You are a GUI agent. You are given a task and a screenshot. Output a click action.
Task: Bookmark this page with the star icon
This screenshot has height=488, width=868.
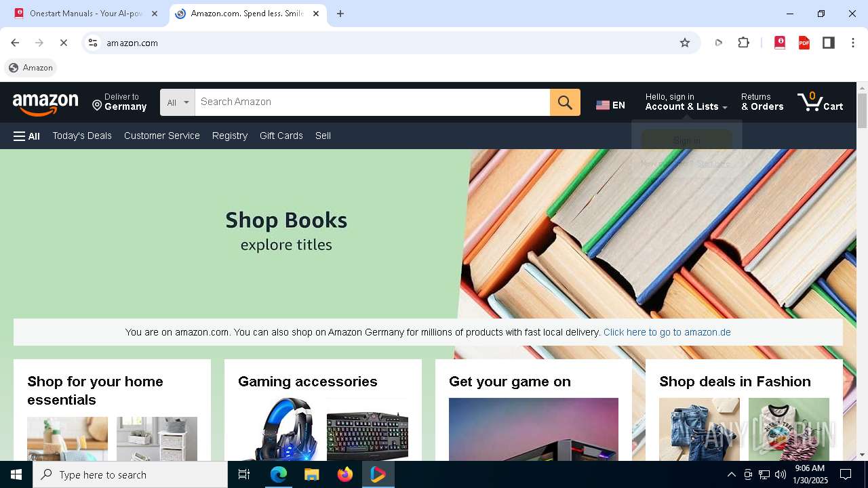click(685, 43)
